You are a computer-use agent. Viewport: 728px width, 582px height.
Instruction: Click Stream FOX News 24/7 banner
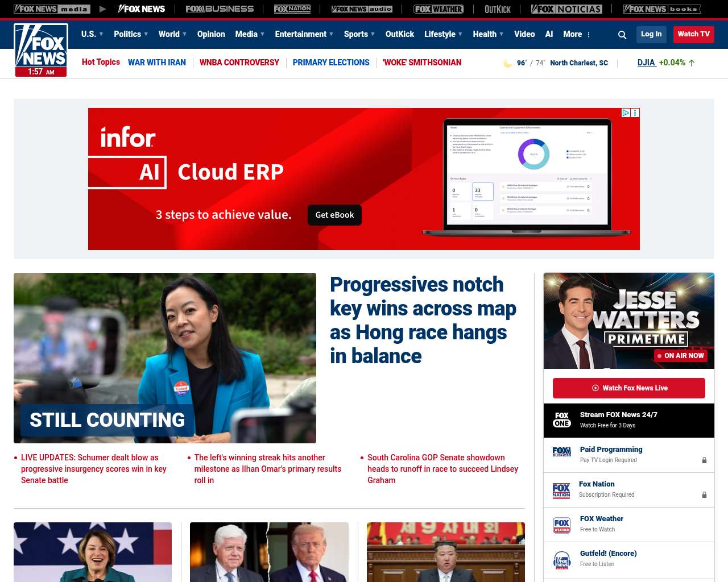(629, 420)
